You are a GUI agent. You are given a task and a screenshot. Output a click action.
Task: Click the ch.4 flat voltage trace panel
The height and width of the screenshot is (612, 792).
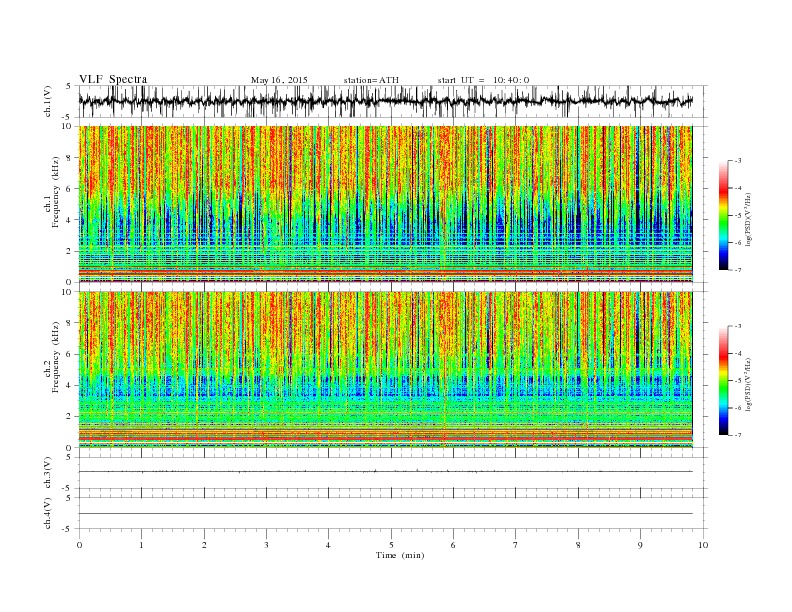click(x=393, y=513)
